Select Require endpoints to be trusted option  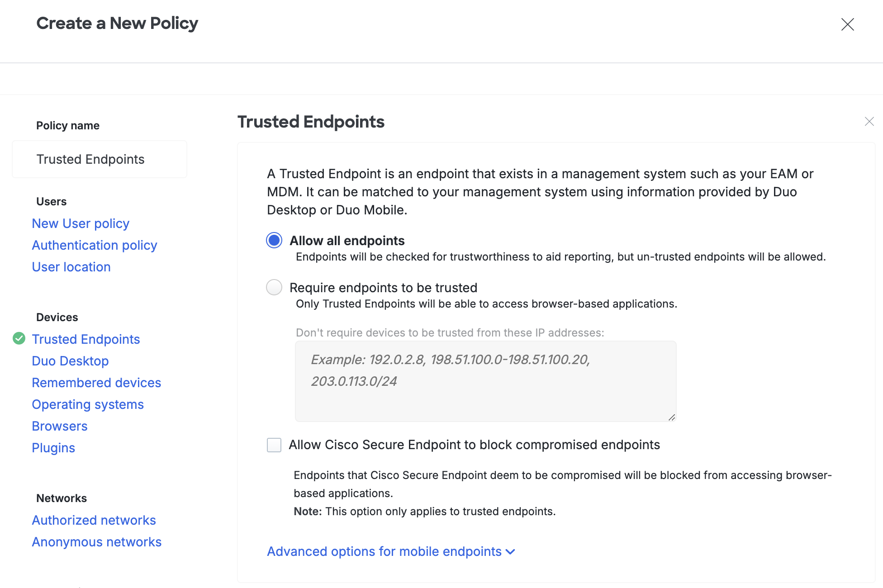274,288
